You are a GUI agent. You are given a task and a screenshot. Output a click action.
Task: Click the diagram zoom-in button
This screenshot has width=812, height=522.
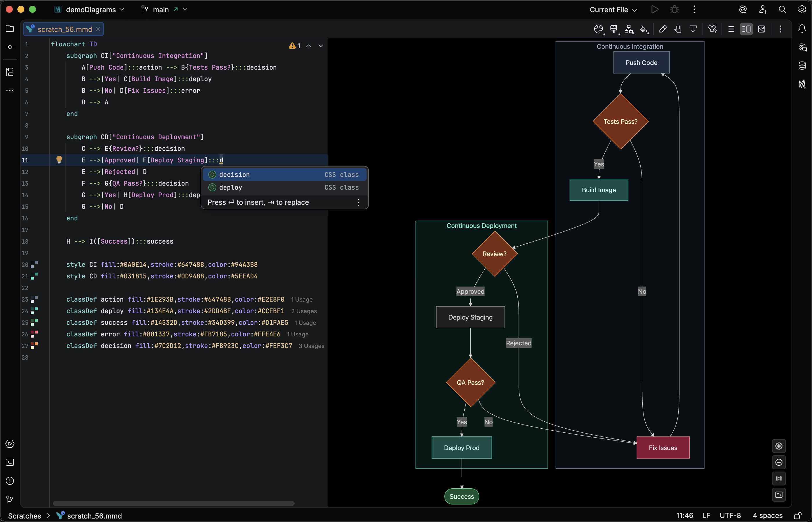(778, 446)
